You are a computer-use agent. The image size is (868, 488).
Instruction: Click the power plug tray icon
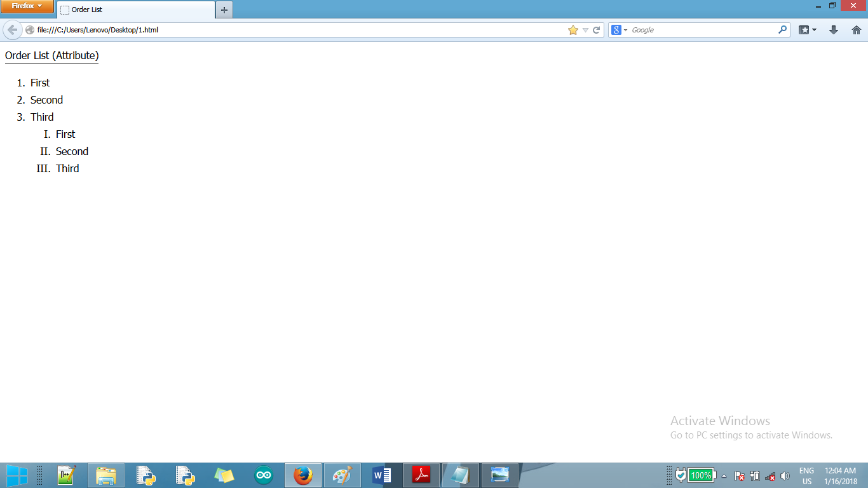tap(755, 476)
